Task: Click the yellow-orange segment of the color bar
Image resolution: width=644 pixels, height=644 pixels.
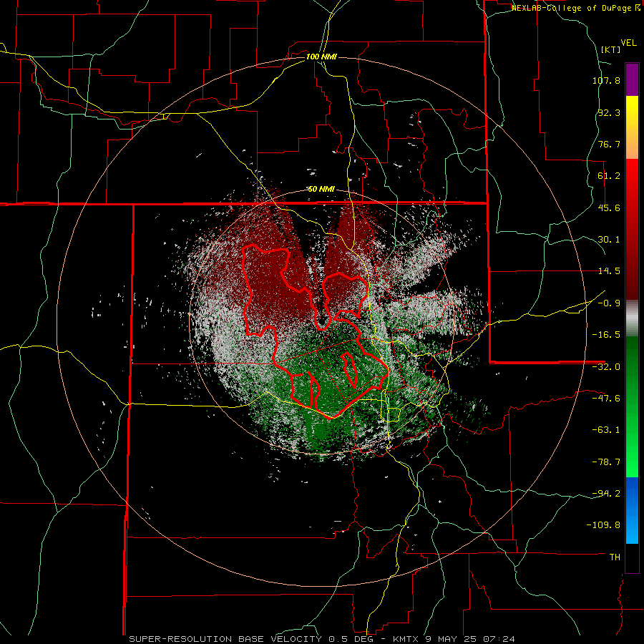Action: [x=632, y=127]
